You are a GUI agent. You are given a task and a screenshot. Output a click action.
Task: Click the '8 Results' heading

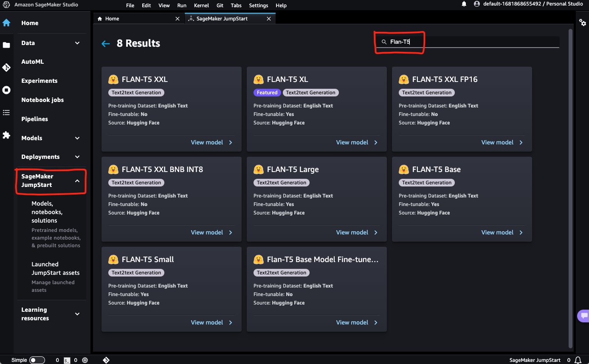[x=138, y=43]
